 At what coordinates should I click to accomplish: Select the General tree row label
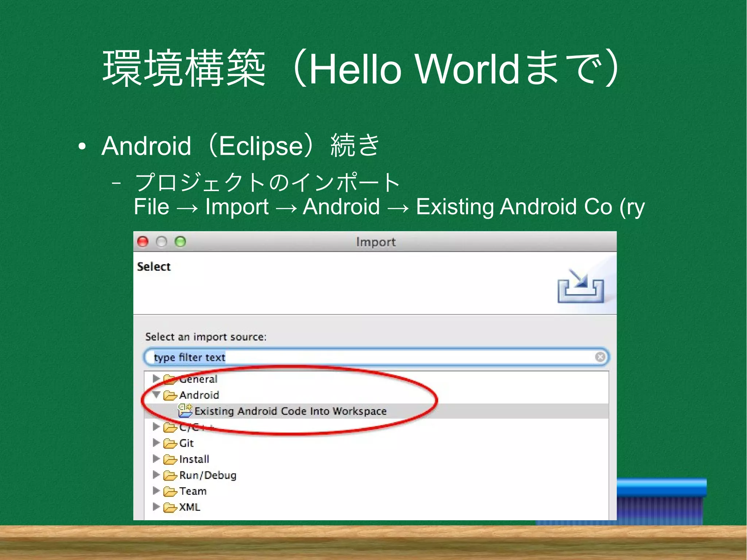pyautogui.click(x=198, y=379)
